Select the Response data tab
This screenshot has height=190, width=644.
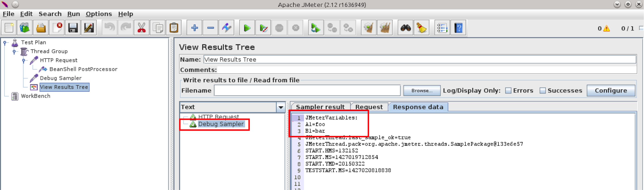418,107
